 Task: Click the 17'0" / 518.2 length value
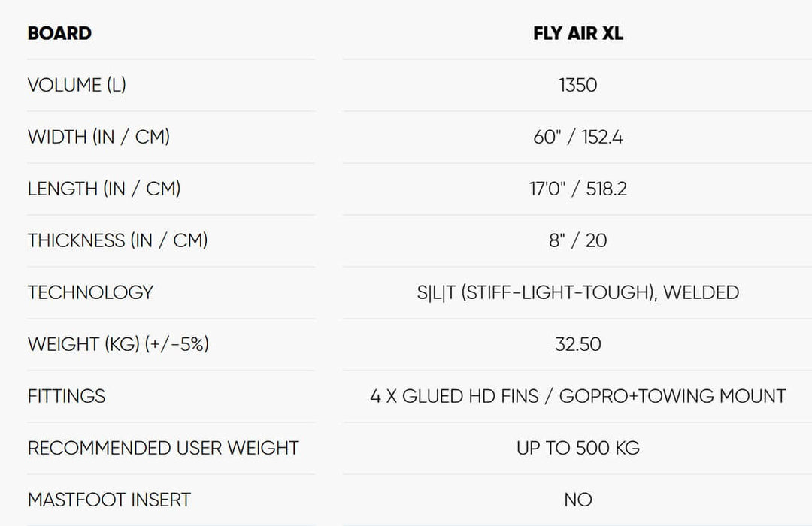pos(577,189)
